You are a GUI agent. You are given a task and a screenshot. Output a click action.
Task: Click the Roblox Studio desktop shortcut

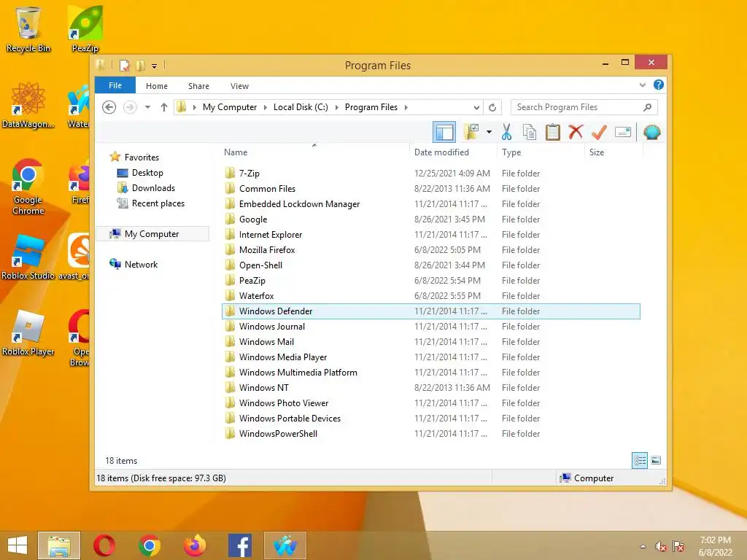click(28, 257)
